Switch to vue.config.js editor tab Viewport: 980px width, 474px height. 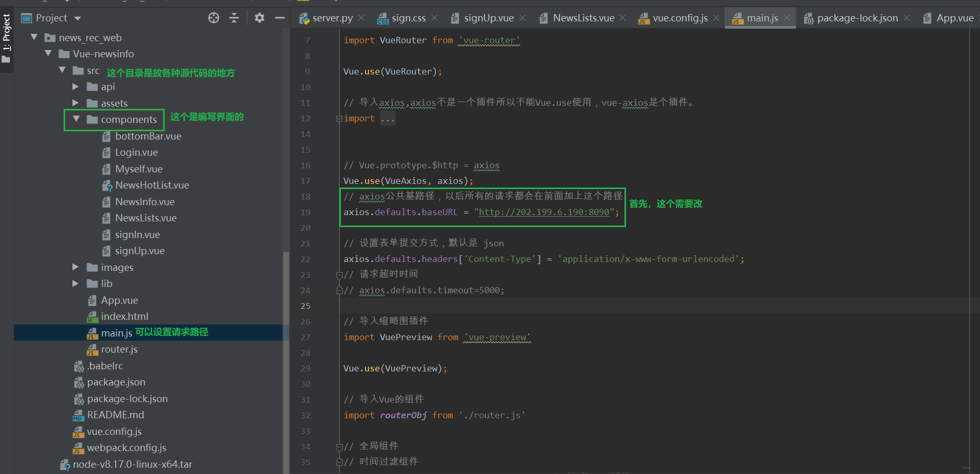point(680,18)
